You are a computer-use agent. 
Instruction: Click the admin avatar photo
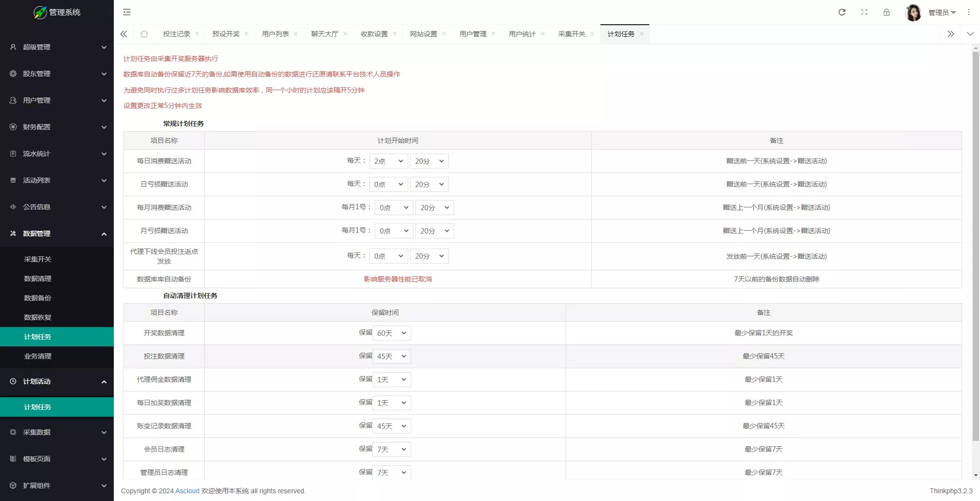(x=913, y=12)
